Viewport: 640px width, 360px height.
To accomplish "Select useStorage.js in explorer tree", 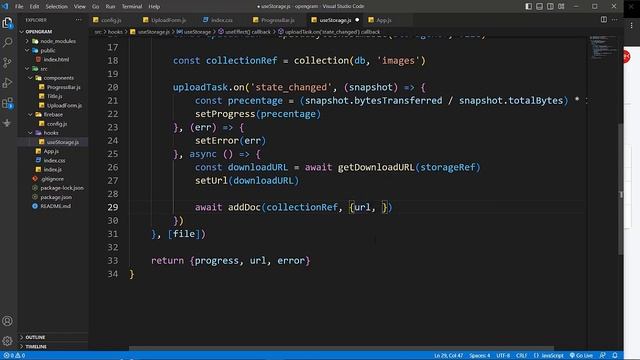I will pos(62,142).
